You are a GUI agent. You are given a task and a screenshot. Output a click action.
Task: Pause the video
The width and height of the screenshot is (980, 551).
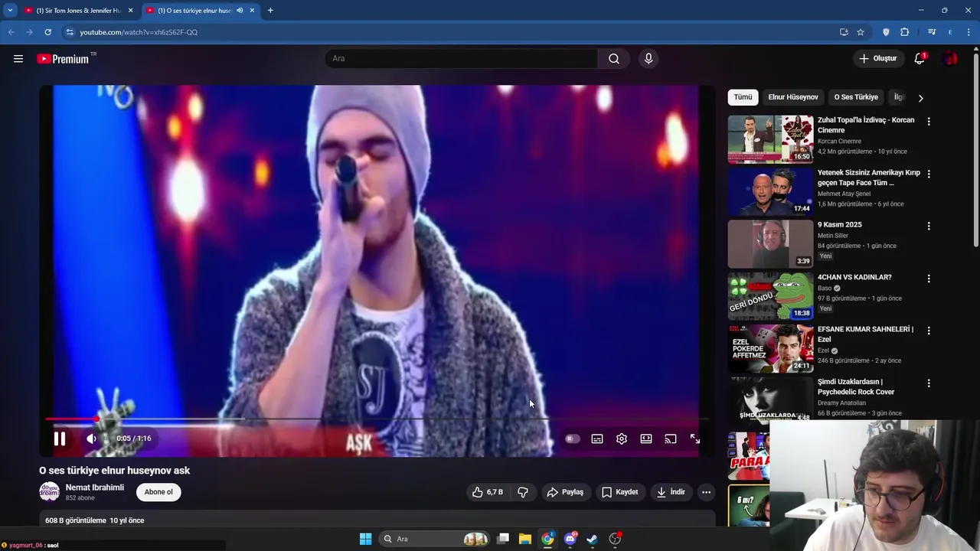[59, 439]
